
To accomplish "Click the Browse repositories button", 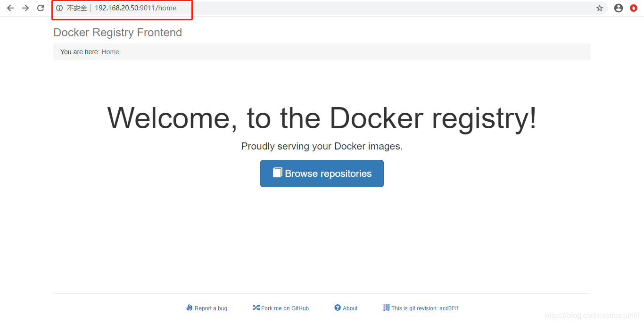I will click(x=322, y=174).
